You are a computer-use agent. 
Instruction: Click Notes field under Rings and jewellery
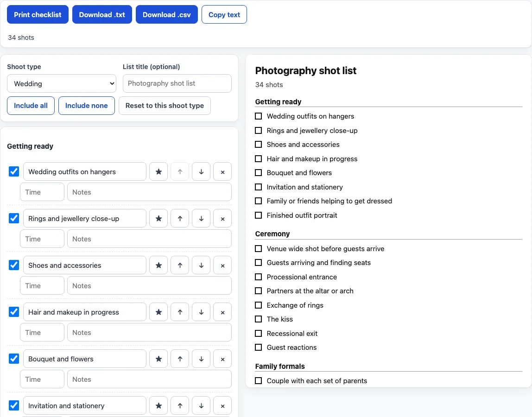149,239
